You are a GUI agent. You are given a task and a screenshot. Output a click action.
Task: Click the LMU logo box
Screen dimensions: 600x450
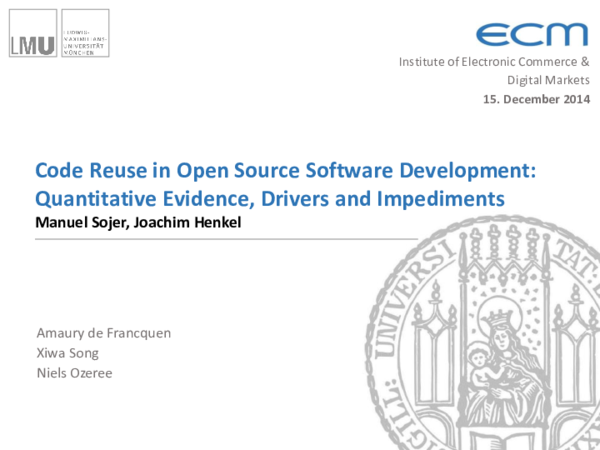pyautogui.click(x=32, y=33)
